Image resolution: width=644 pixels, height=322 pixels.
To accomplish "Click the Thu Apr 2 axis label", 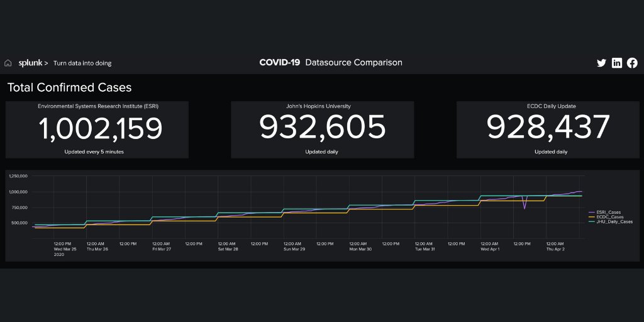I will [x=555, y=249].
